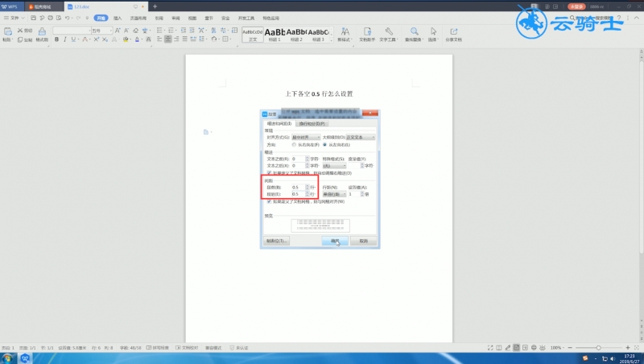Click the spacing after (段后) 0.5 field
Image resolution: width=644 pixels, height=364 pixels.
[x=298, y=194]
